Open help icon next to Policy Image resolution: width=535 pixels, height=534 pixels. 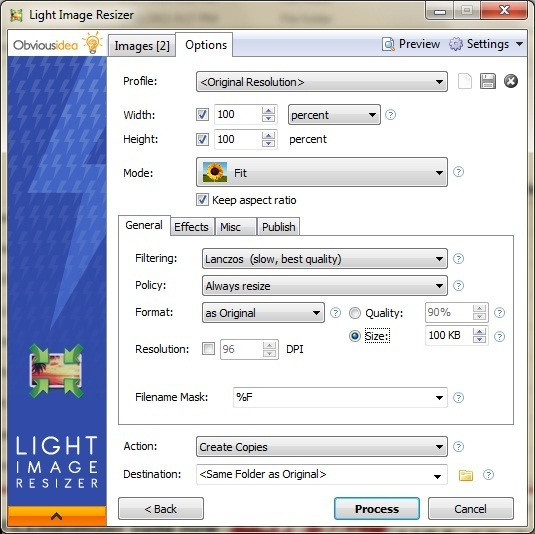(x=458, y=286)
